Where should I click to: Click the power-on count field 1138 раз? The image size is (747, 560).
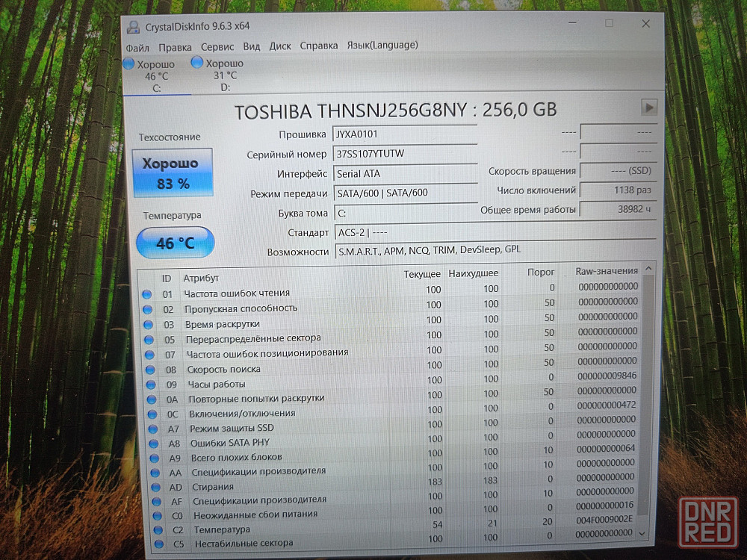(618, 190)
